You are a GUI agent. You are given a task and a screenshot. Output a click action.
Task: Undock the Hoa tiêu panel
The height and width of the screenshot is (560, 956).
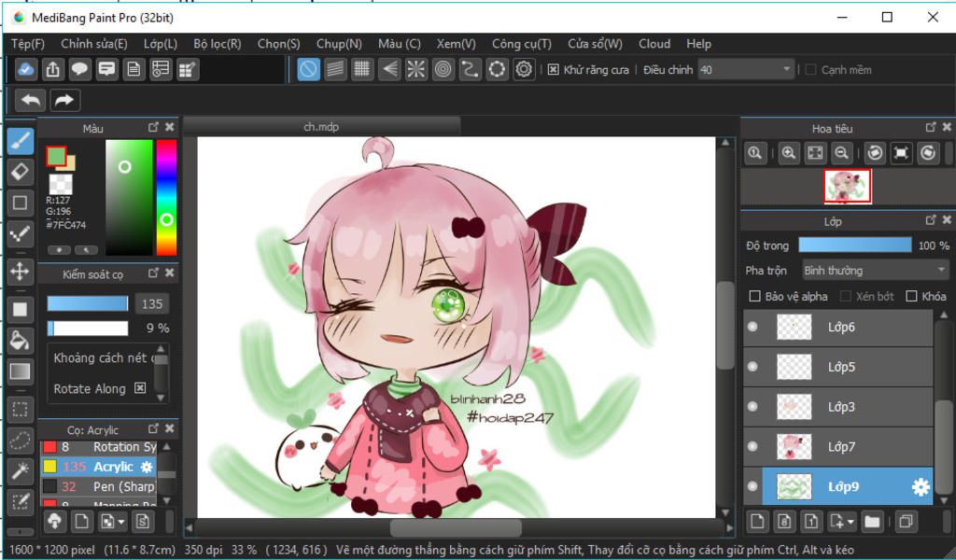(x=931, y=127)
